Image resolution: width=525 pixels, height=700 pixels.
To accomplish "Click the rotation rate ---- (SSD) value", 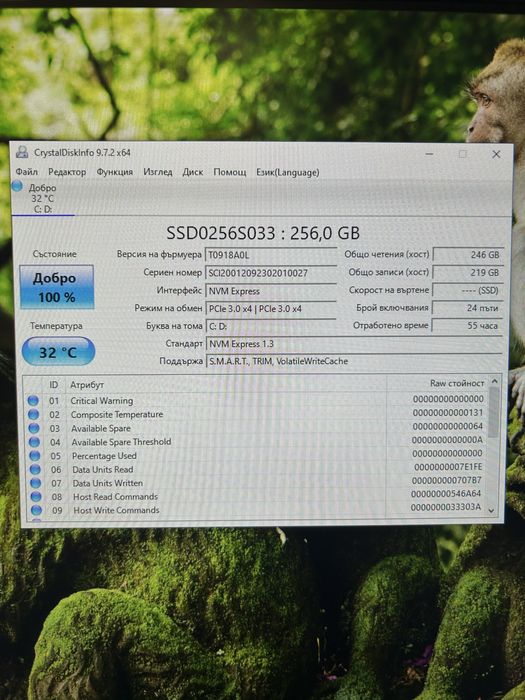I will click(x=468, y=290).
